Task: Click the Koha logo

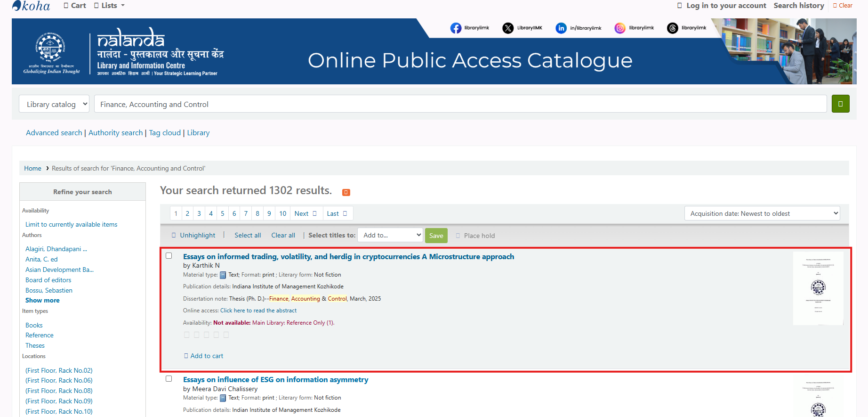Action: pyautogui.click(x=31, y=6)
